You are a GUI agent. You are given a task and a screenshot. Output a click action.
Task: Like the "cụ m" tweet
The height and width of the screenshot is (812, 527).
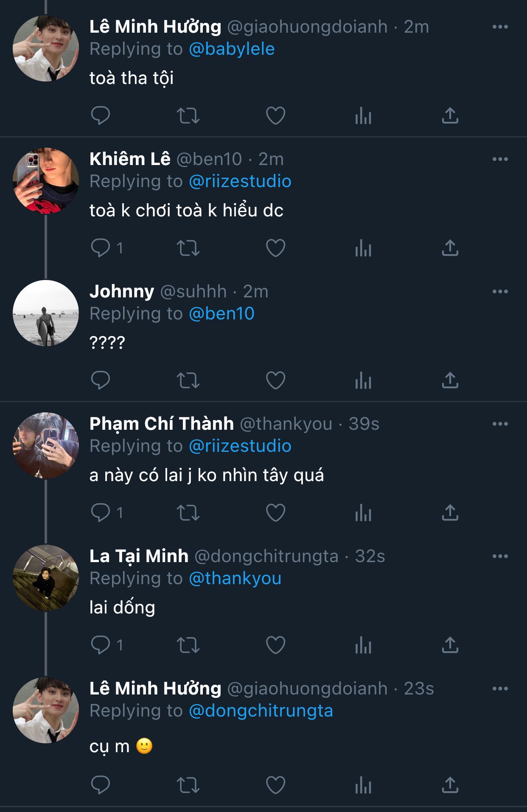275,785
